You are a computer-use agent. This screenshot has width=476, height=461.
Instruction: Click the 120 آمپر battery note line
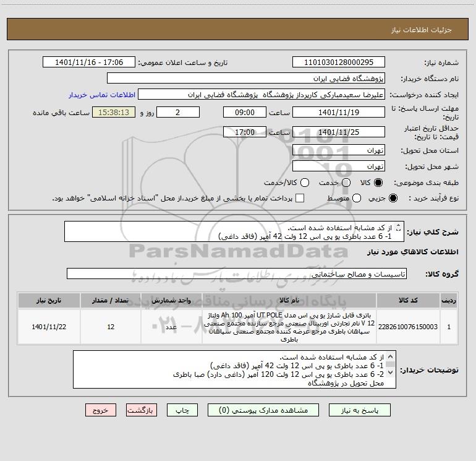(278, 374)
